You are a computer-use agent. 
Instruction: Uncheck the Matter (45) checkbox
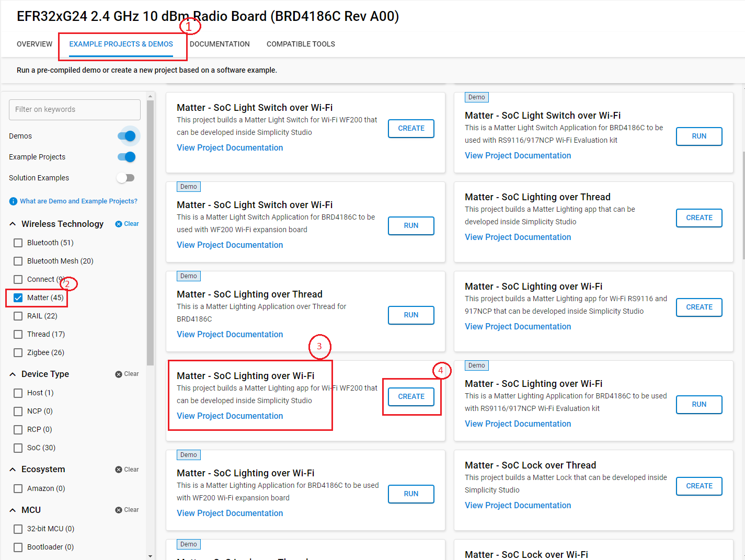(18, 298)
